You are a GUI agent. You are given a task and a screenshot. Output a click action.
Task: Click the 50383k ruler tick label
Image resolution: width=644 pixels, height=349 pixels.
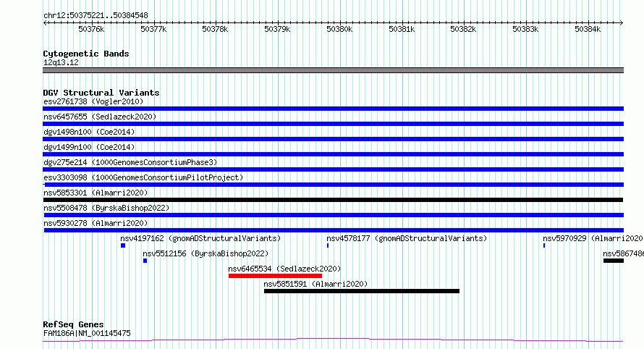click(x=525, y=29)
